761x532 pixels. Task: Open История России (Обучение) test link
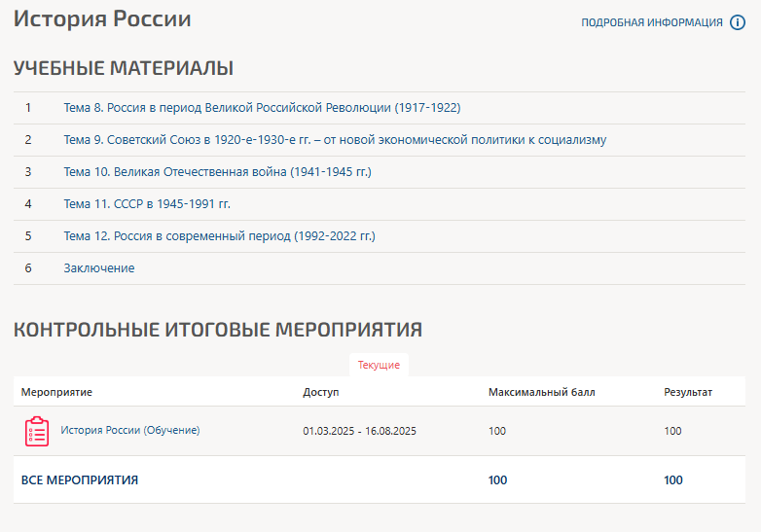click(129, 430)
